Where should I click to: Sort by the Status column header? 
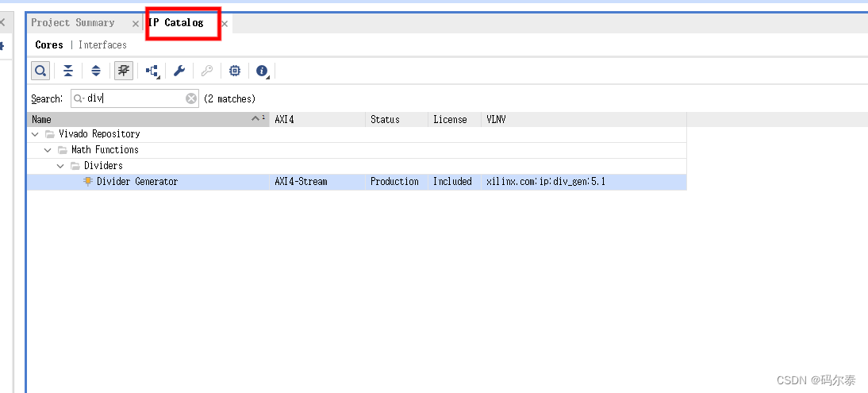tap(397, 119)
